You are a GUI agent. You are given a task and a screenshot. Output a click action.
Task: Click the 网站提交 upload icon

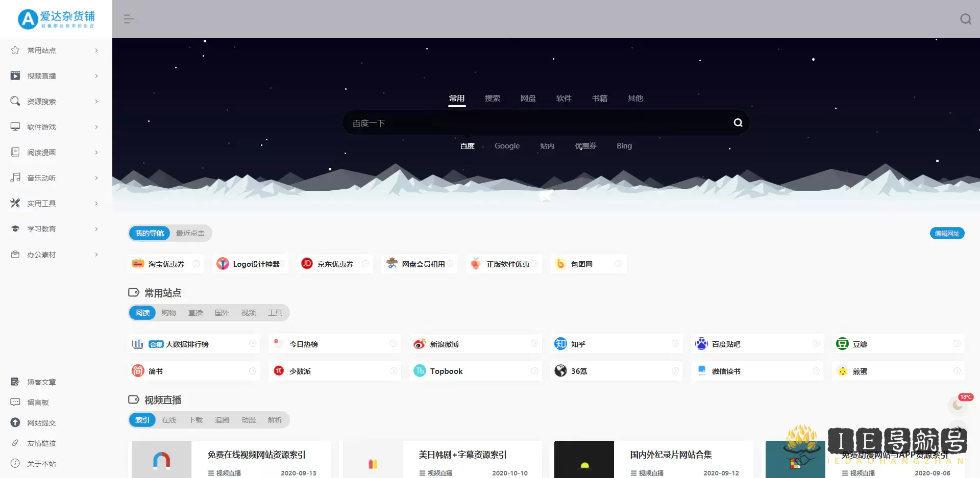pyautogui.click(x=15, y=422)
